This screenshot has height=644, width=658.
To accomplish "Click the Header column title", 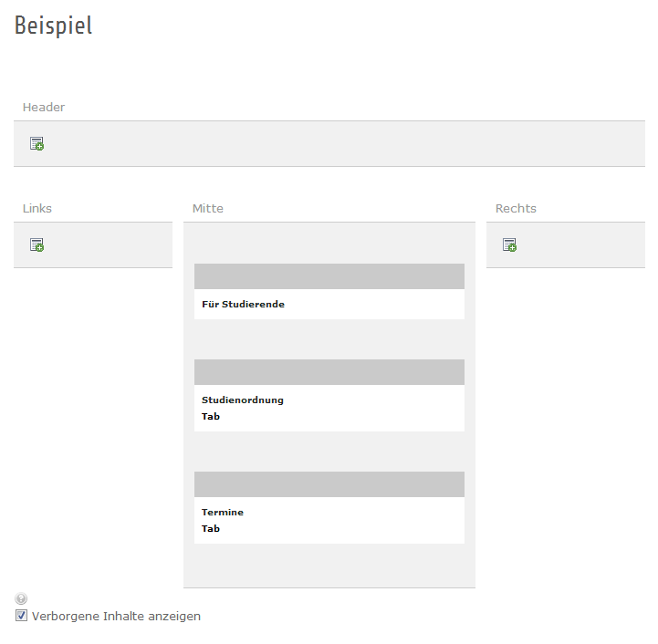I will coord(44,107).
